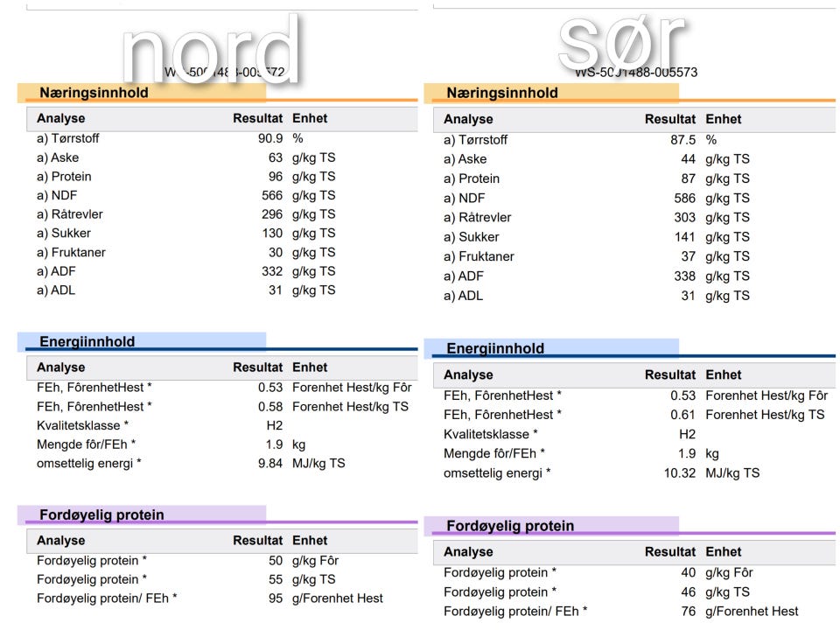Screen dimensions: 840x630
Task: Click omsettelig energi value 10.32
Action: (680, 473)
